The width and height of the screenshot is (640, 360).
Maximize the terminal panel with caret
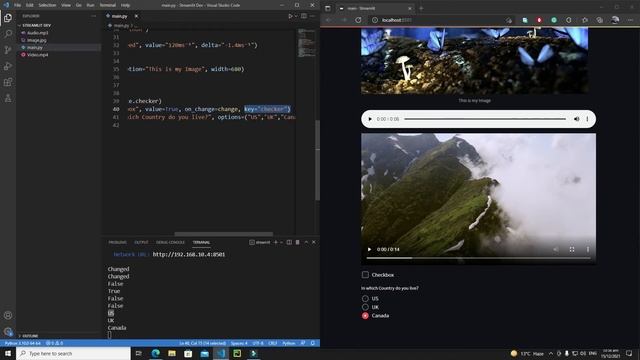tap(306, 242)
